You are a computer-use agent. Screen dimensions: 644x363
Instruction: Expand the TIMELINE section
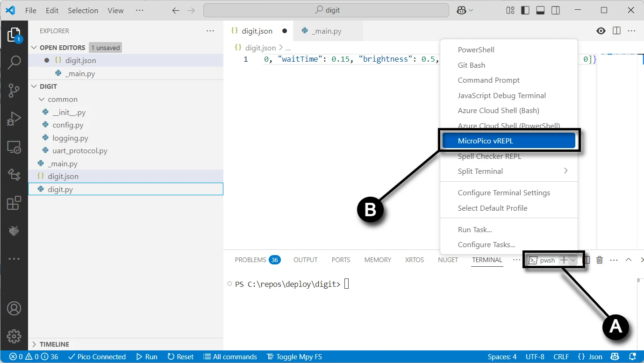pyautogui.click(x=34, y=344)
